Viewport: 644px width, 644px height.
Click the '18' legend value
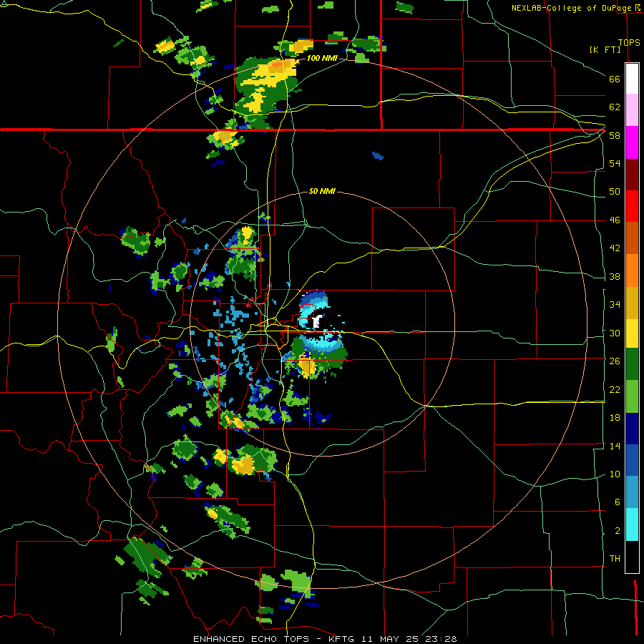coord(615,418)
